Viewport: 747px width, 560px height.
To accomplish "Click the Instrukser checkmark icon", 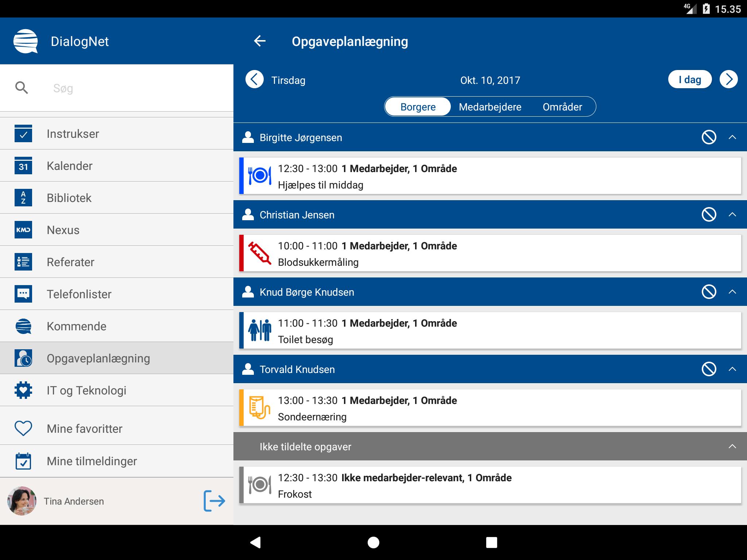I will coord(23,133).
